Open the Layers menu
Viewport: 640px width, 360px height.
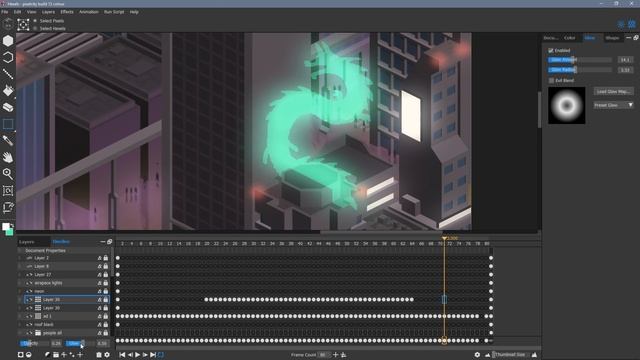[48, 12]
